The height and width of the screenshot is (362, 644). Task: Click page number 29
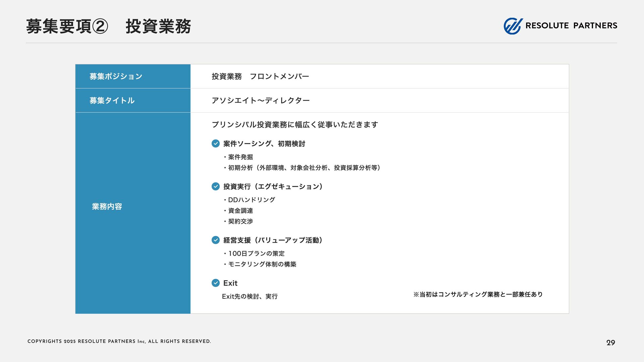pos(610,343)
